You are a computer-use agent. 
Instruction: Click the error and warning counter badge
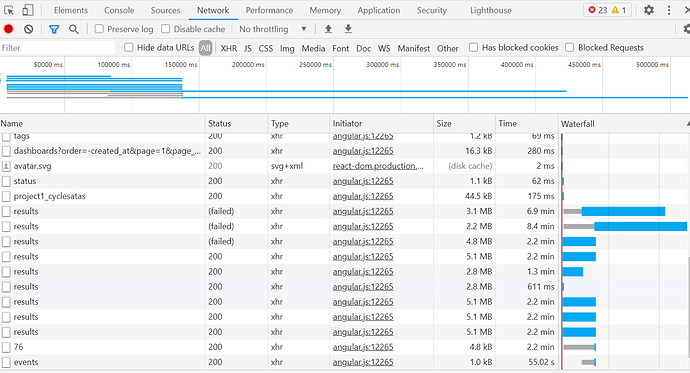607,10
